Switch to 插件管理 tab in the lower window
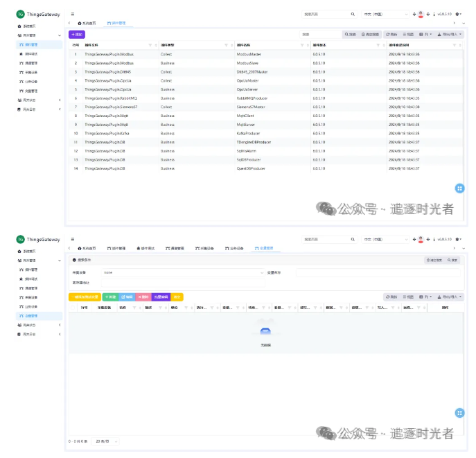The height and width of the screenshot is (458, 476). [x=116, y=249]
